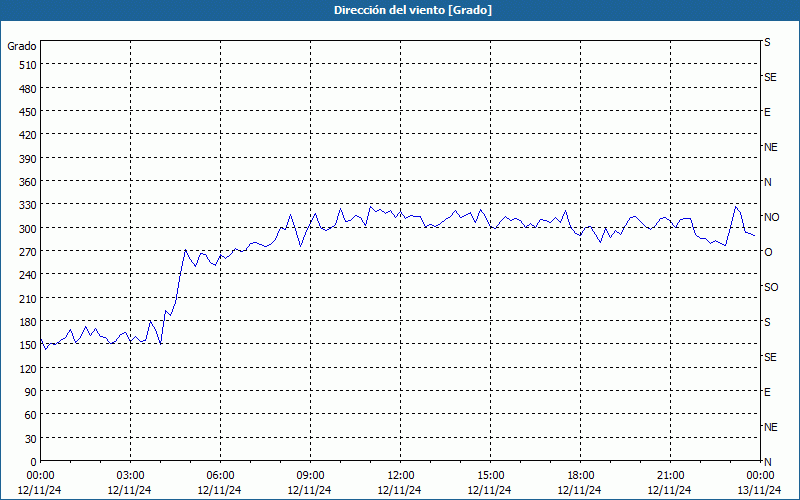Select the 'NO' compass label

point(771,217)
